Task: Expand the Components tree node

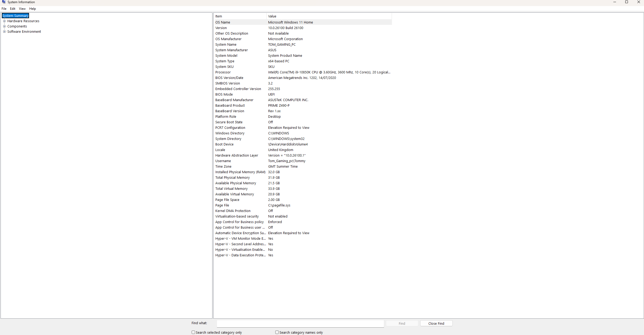Action: tap(4, 26)
